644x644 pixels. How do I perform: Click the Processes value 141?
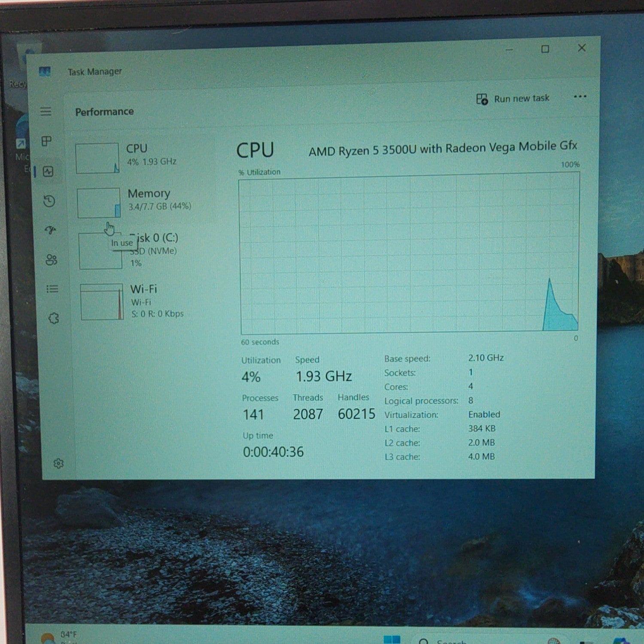pos(253,414)
